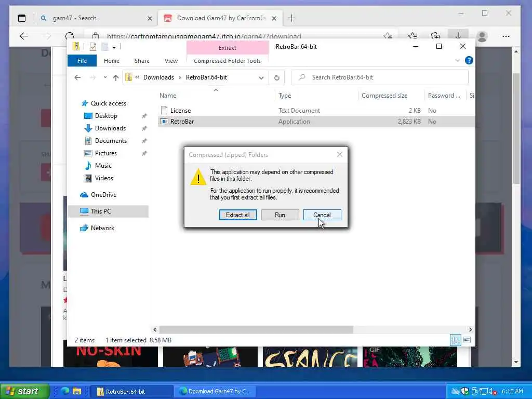The width and height of the screenshot is (532, 399).
Task: Open Downloads in the navigation pane
Action: (x=110, y=128)
